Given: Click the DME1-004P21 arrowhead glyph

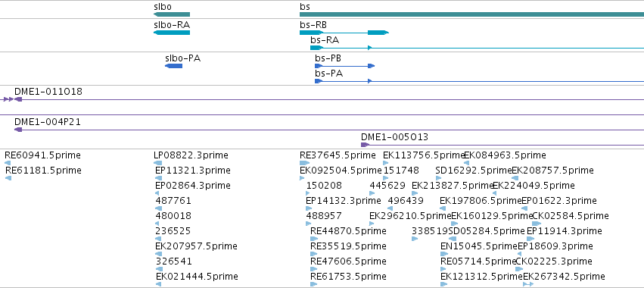Looking at the screenshot, I should [18, 130].
